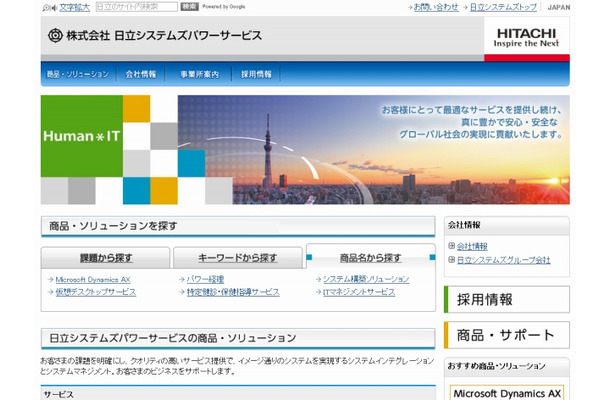This screenshot has height=400, width=610.
Task: Click the 商品・ソリューションを探す heading
Action: [x=113, y=226]
